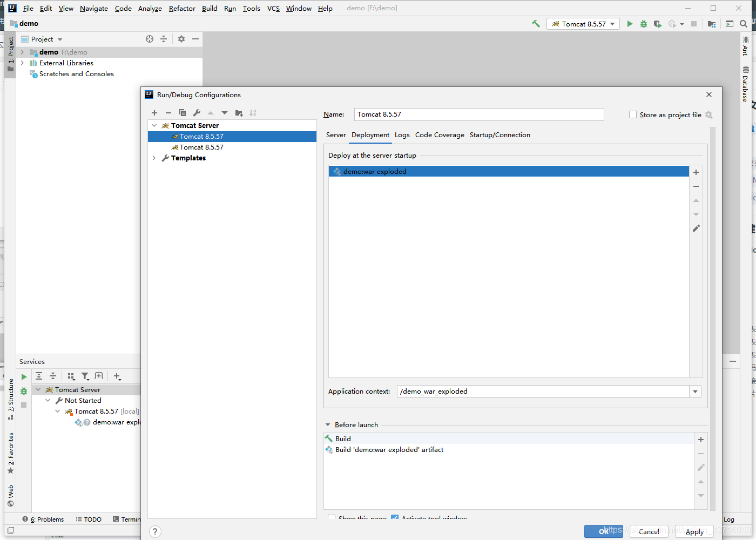Run with Coverage using the shield icon
Image resolution: width=756 pixels, height=540 pixels.
(x=657, y=24)
